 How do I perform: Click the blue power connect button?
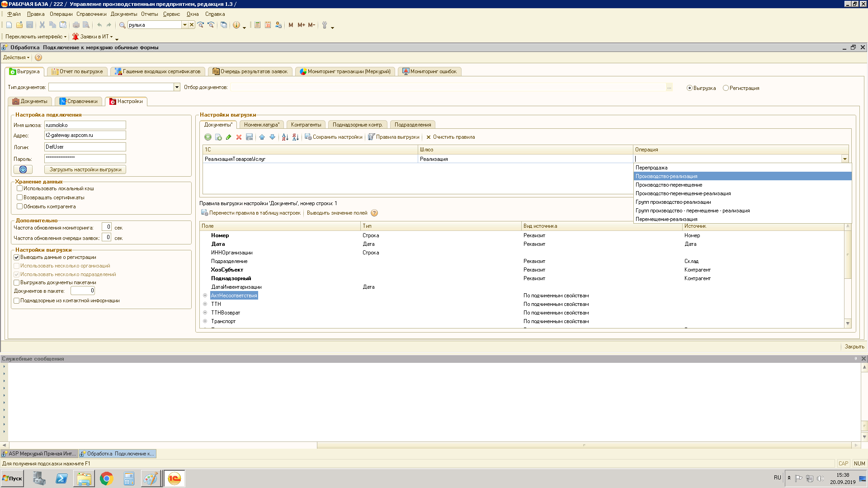coord(23,169)
